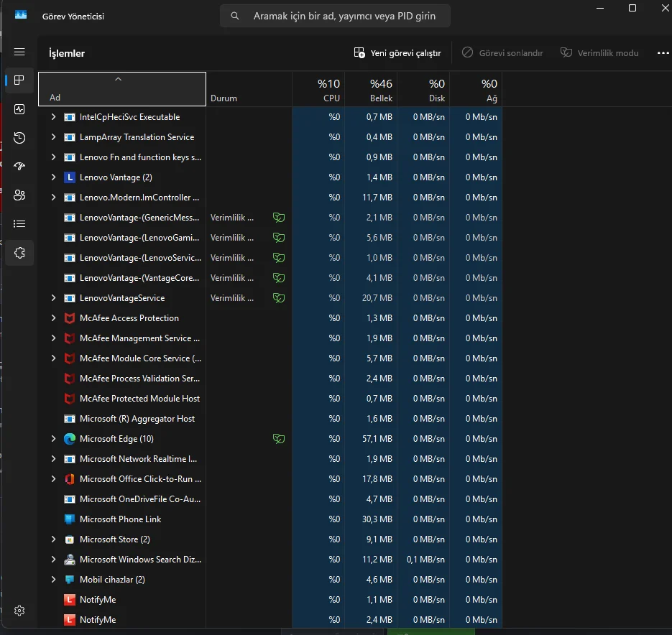This screenshot has width=672, height=635.
Task: Select LenovoVantage-(LenovoGami... process row
Action: 270,237
